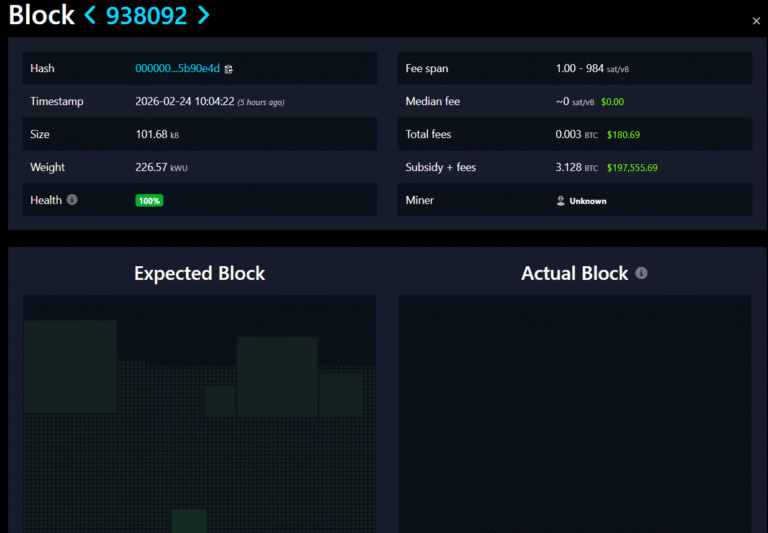Click the Fee span row label
The image size is (768, 533).
coord(427,69)
